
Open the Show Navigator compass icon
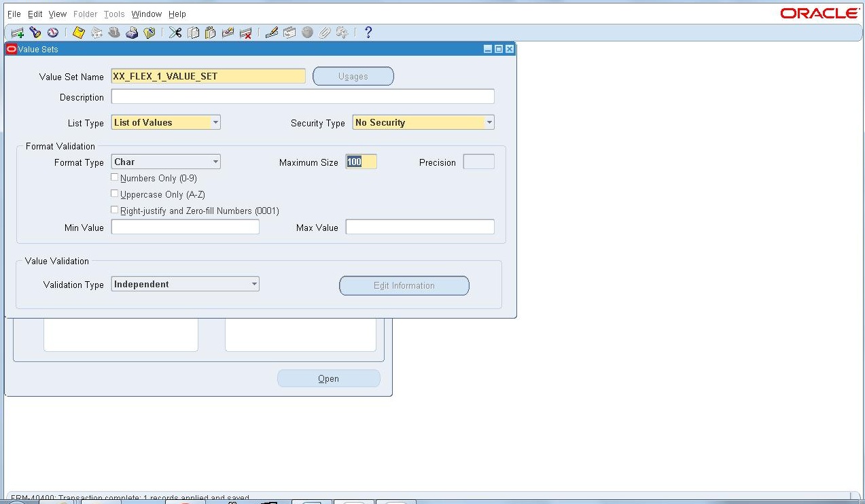(52, 32)
